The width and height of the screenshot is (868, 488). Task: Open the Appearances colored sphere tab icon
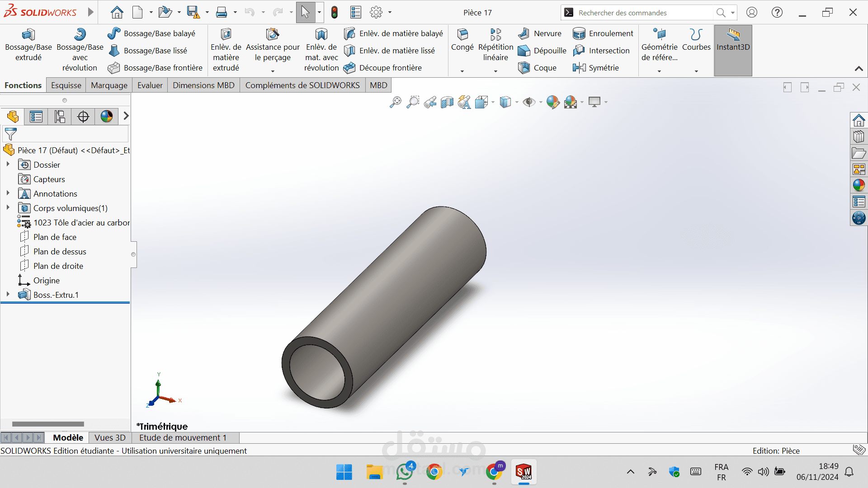click(107, 117)
